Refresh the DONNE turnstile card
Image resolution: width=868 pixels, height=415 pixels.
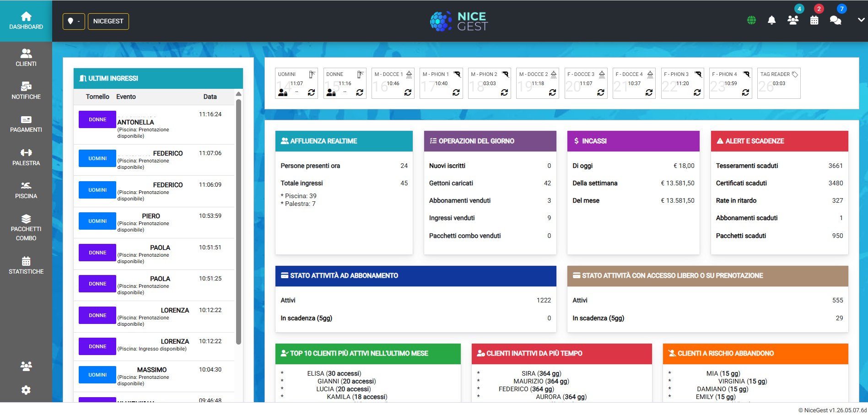pos(360,92)
